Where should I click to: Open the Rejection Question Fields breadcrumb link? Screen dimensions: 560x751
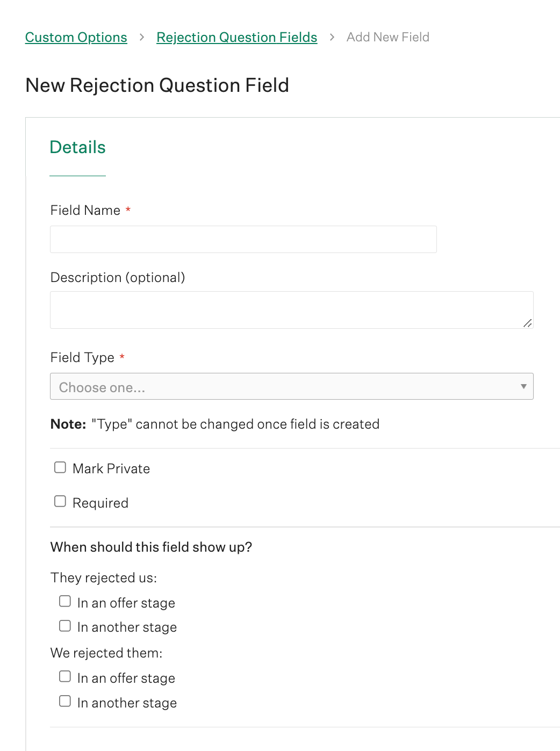[236, 37]
